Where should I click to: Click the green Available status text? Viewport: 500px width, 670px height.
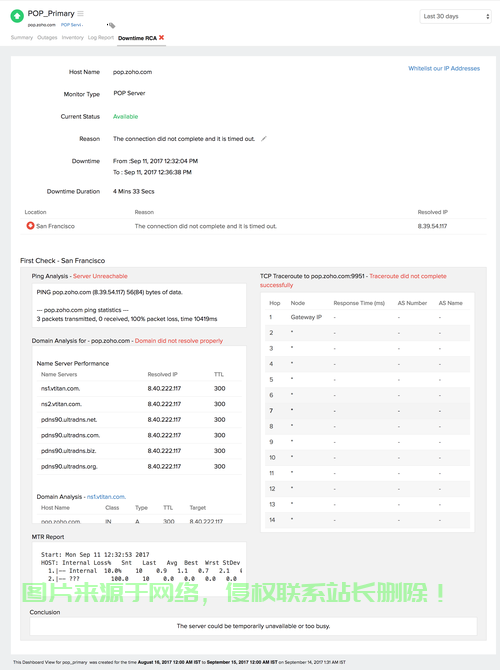coord(125,116)
